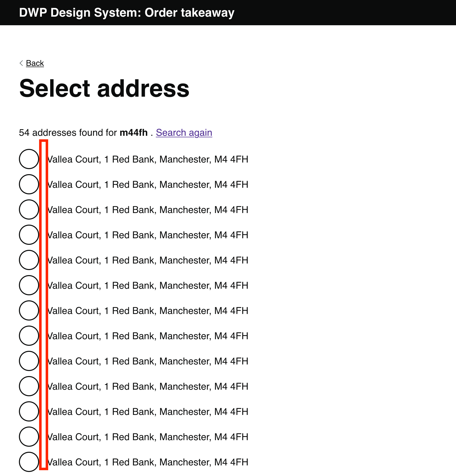Click the bold m44fh search term text
The width and height of the screenshot is (456, 476).
point(134,132)
